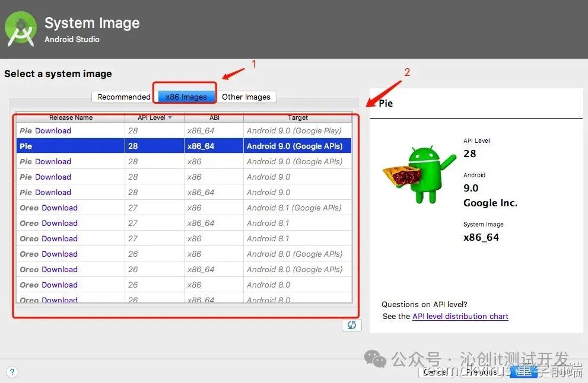Download Pie x86_64 plain Android 9.0 image
Screen dimensions: 588x383
point(53,192)
